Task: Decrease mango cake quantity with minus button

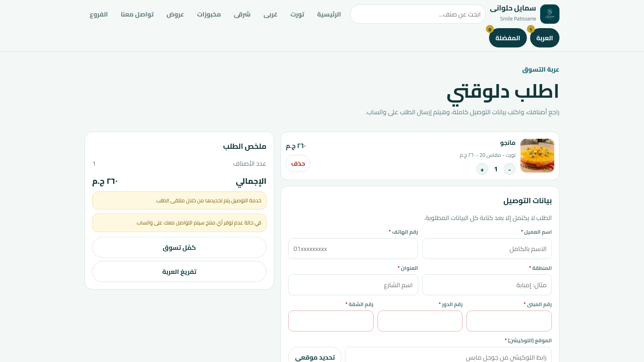Action: [x=510, y=169]
